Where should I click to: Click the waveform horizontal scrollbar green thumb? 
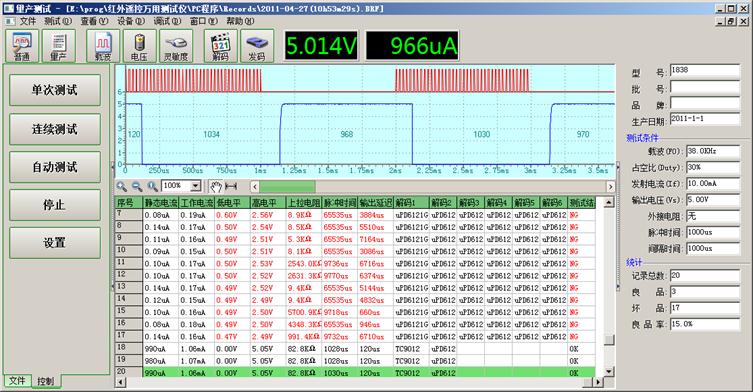[287, 186]
